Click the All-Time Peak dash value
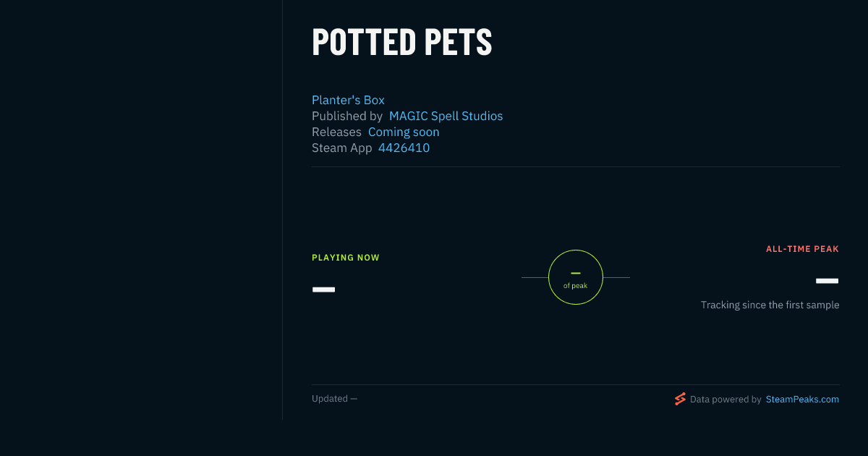Image resolution: width=868 pixels, height=456 pixels. click(x=827, y=281)
